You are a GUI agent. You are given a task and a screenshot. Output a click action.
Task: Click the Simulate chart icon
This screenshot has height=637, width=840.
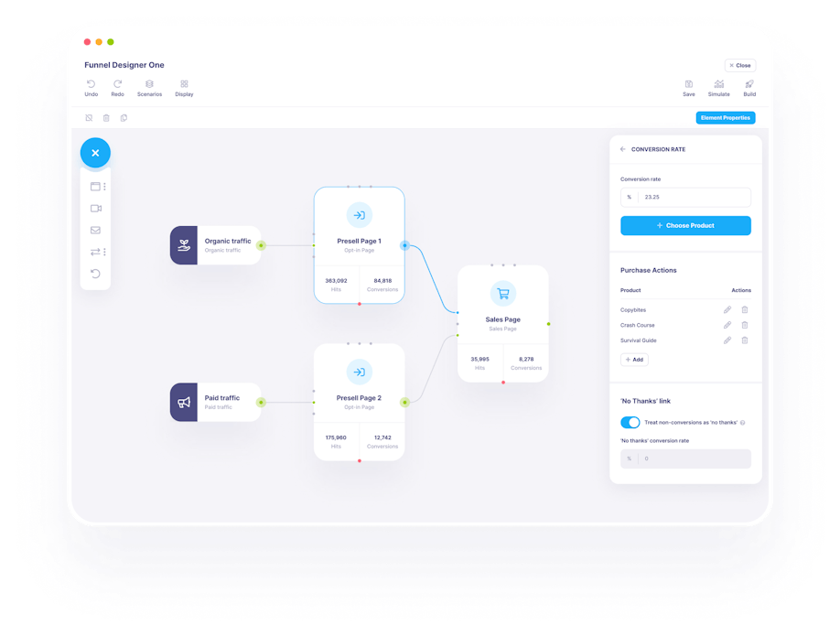tap(718, 84)
